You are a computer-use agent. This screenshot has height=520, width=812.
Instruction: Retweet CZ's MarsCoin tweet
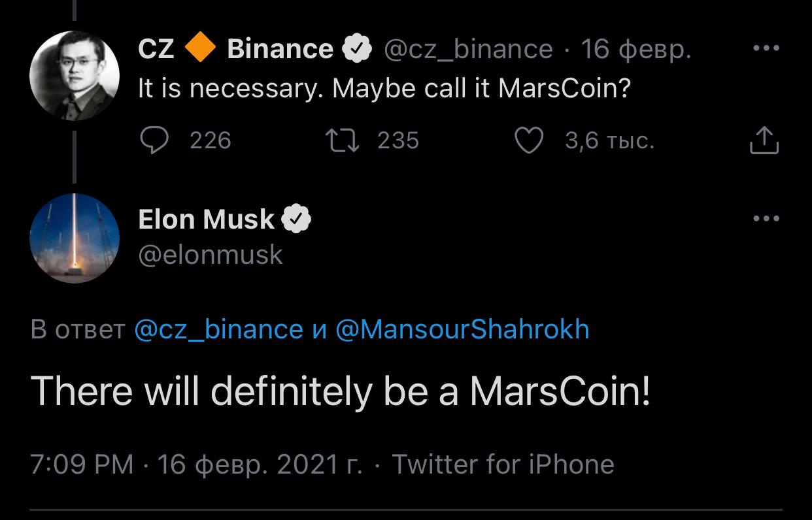click(341, 140)
